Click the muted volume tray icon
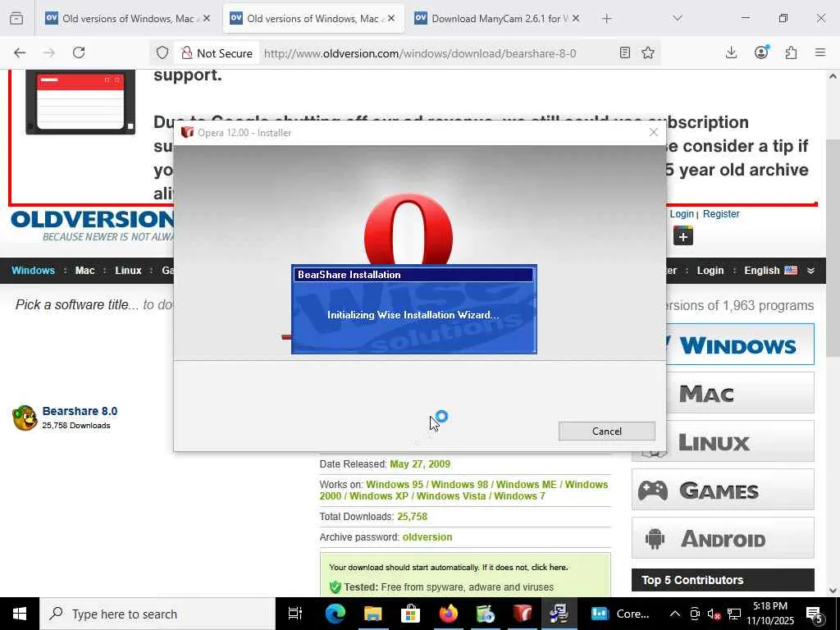 [714, 614]
